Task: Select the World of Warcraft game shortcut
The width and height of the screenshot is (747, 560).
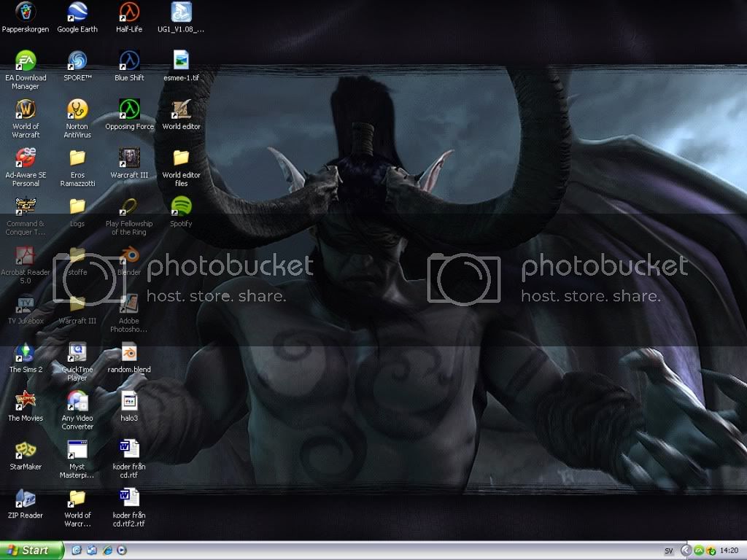Action: [x=26, y=119]
